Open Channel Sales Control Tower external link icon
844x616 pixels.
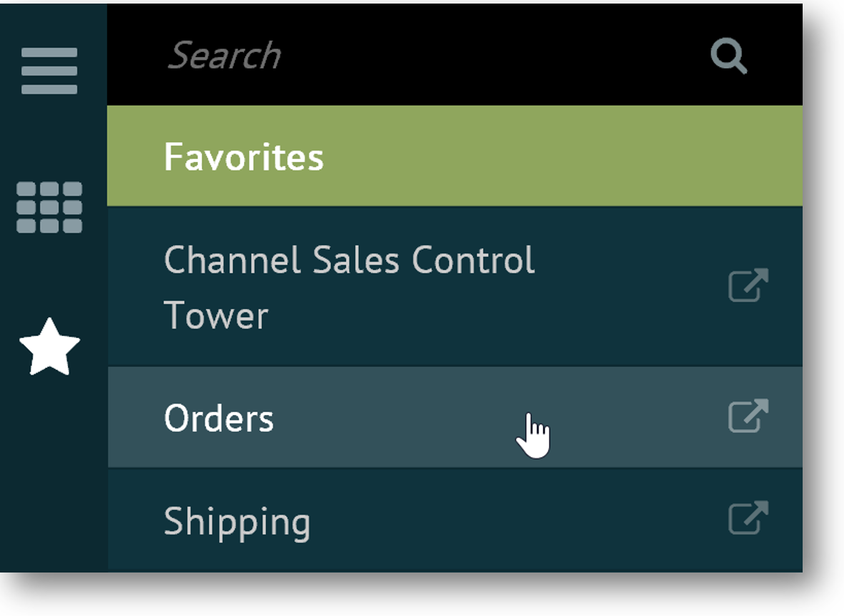(x=748, y=285)
